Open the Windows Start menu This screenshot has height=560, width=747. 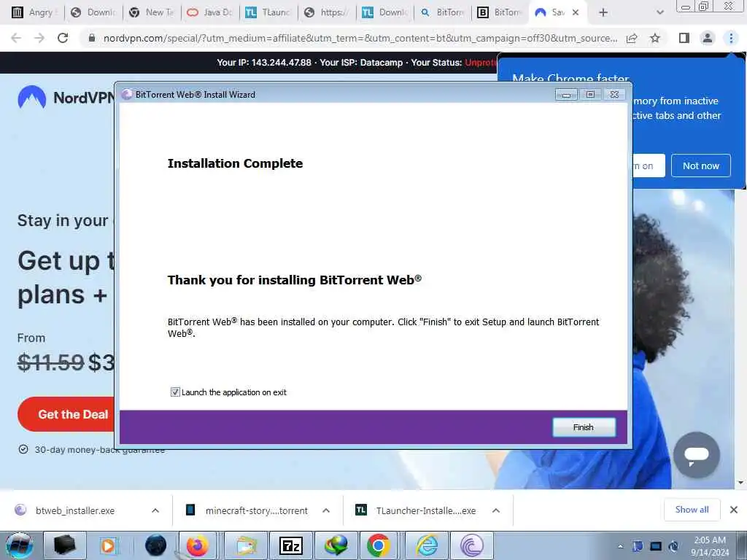click(x=19, y=545)
